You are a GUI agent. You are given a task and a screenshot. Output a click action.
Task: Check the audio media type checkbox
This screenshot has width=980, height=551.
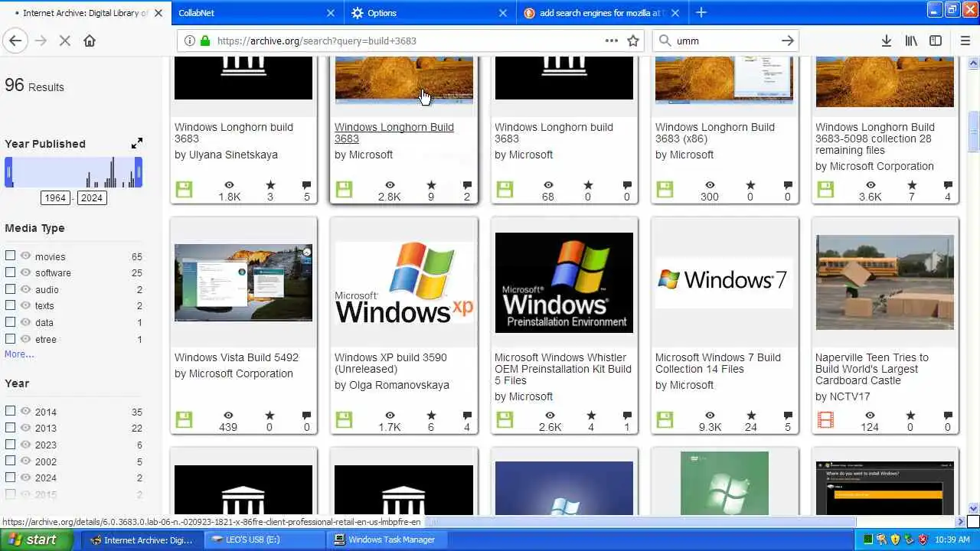(10, 289)
